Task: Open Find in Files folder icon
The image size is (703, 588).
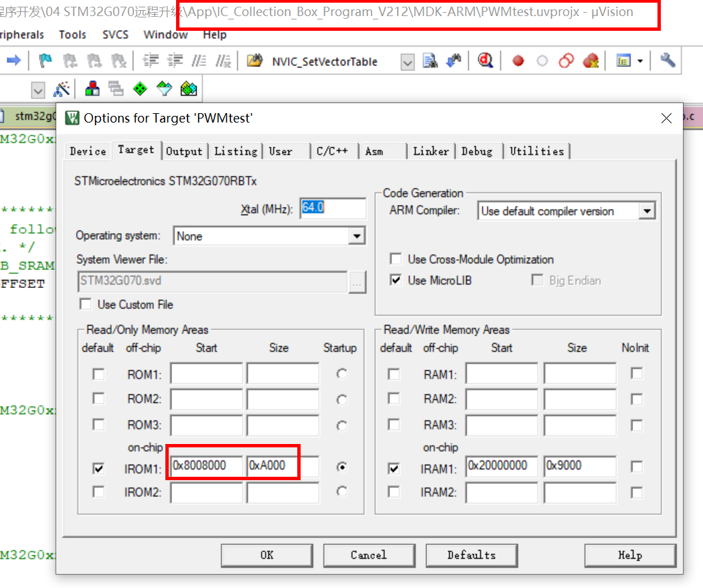Action: coord(254,60)
